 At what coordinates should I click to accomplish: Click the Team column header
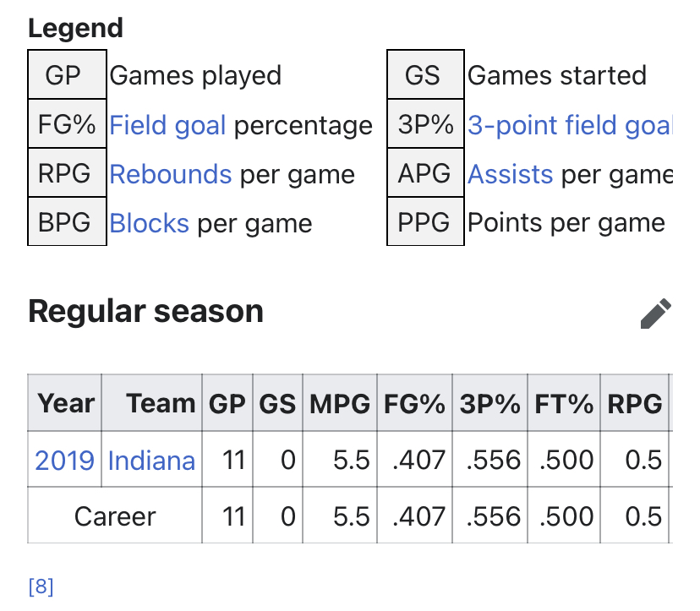pyautogui.click(x=152, y=403)
